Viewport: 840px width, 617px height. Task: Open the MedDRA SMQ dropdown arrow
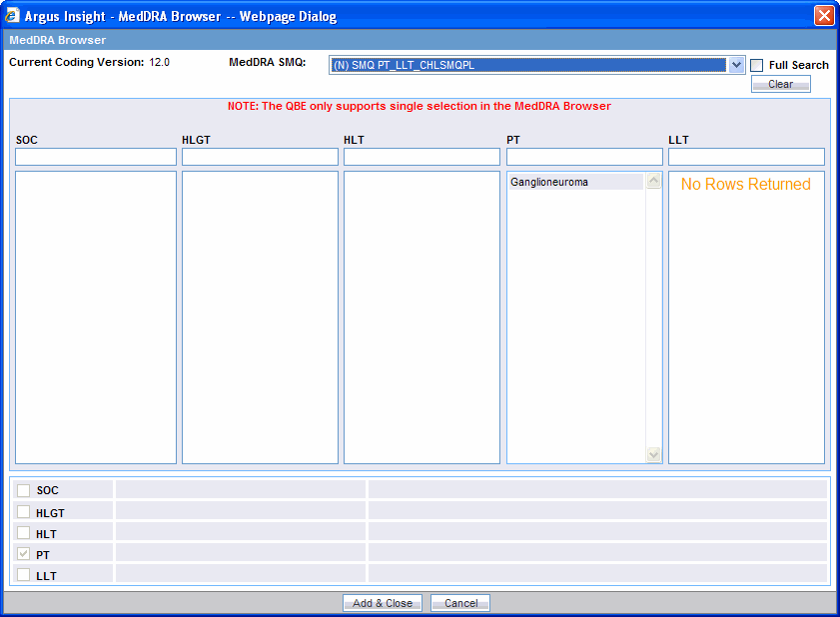point(736,65)
